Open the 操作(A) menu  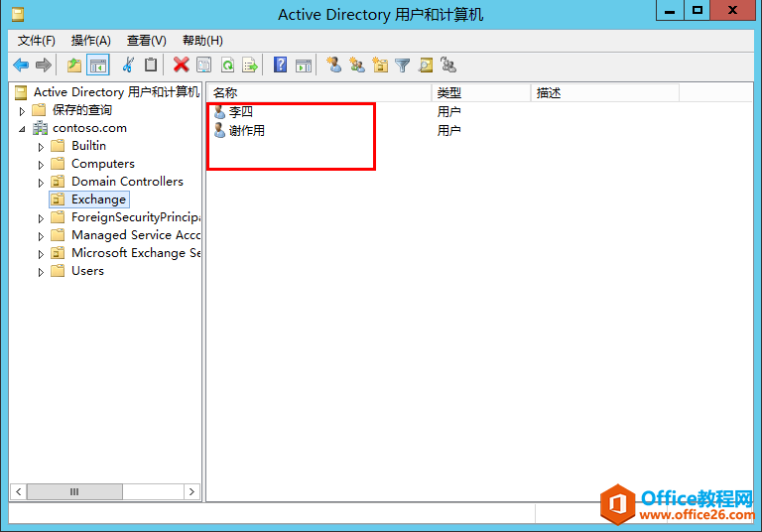tap(91, 41)
